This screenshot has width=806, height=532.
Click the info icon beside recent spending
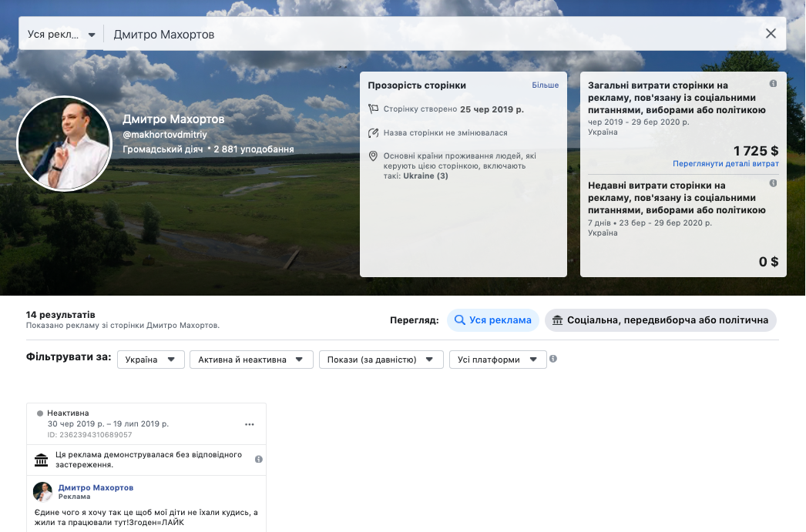[773, 183]
